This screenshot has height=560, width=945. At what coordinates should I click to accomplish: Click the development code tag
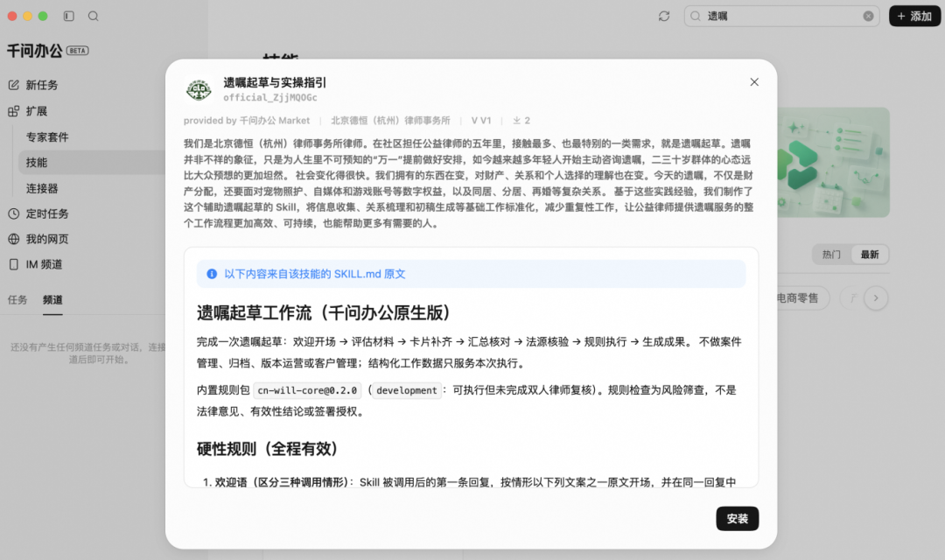406,390
